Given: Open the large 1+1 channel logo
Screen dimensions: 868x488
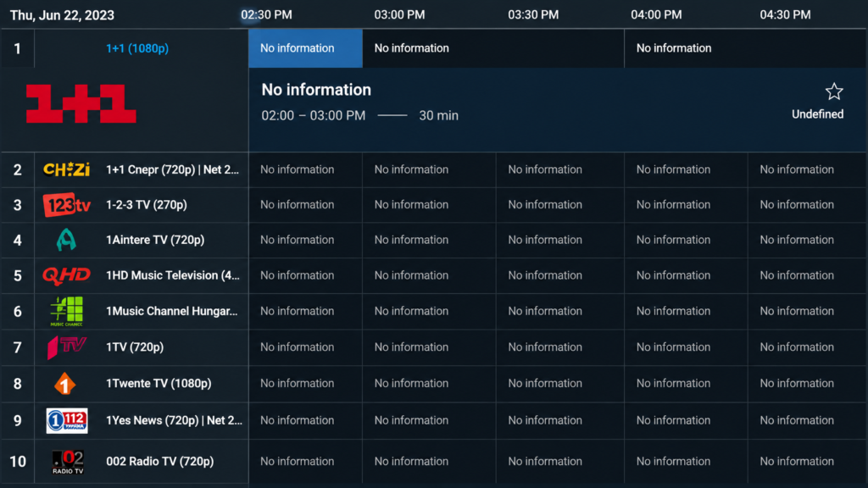Looking at the screenshot, I should 81,103.
